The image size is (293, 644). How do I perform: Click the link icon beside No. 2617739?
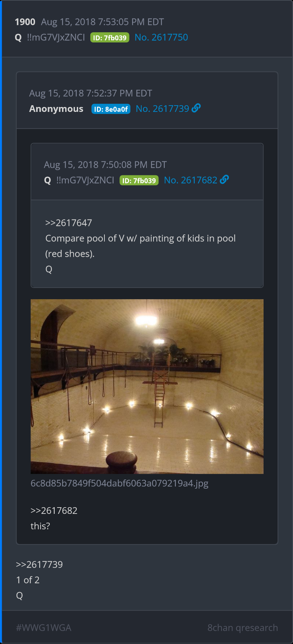[196, 108]
